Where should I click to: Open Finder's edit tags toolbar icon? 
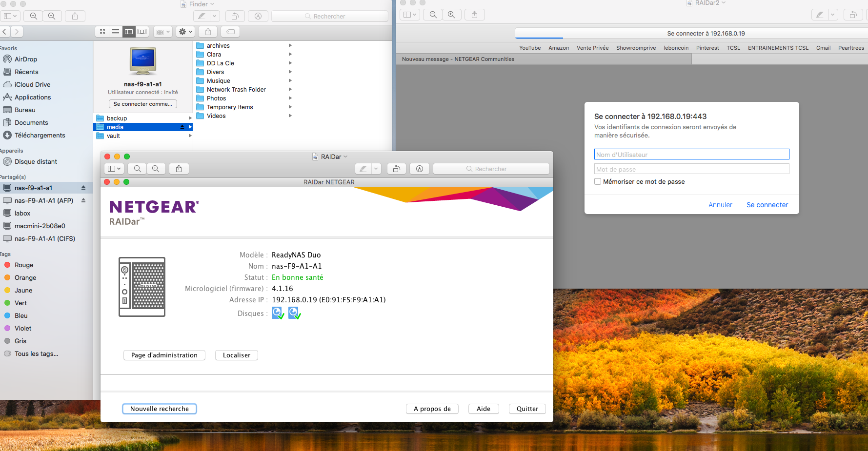(231, 32)
